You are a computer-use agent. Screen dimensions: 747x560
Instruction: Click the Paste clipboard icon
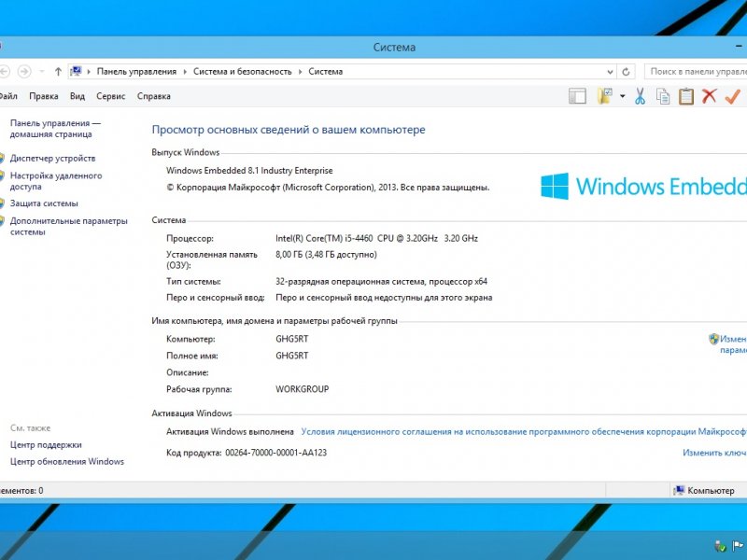686,96
